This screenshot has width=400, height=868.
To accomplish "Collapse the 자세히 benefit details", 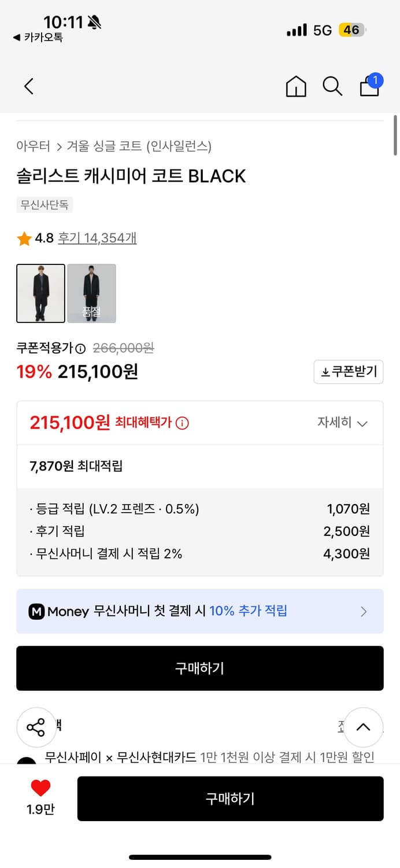I will (342, 422).
